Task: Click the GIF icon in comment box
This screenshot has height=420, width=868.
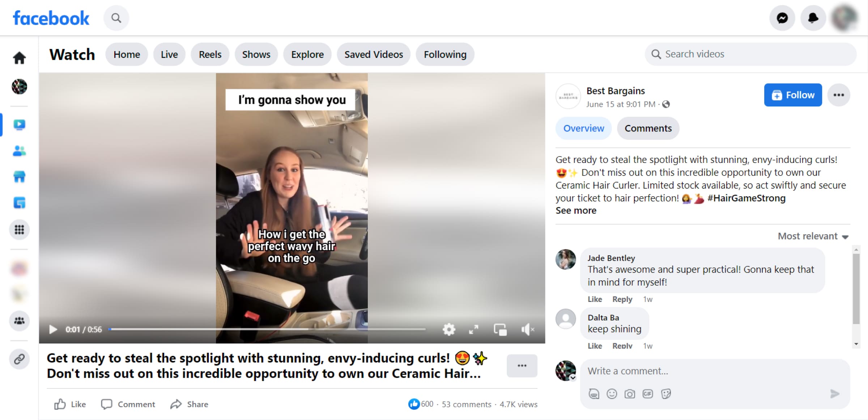Action: [648, 394]
